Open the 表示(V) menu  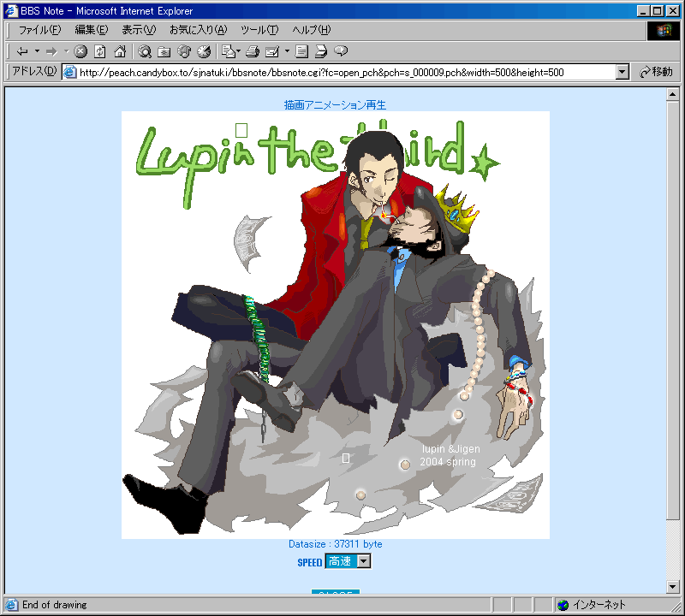[x=139, y=30]
